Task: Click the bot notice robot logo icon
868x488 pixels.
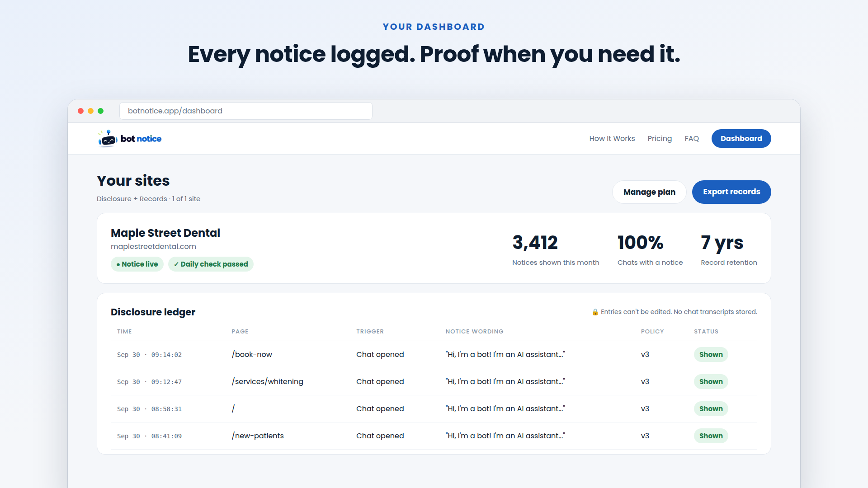Action: tap(108, 139)
